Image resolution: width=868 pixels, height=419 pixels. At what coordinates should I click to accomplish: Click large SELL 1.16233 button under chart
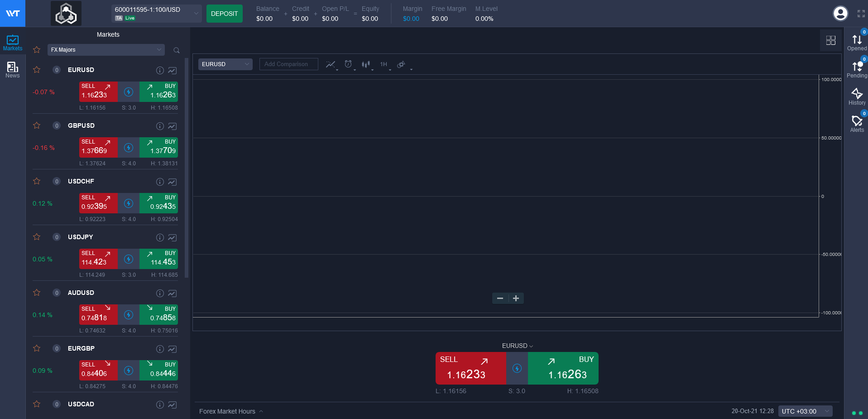coord(471,368)
